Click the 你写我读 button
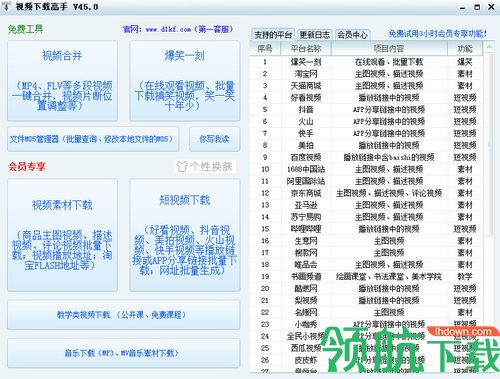This screenshot has width=500, height=379. click(214, 139)
